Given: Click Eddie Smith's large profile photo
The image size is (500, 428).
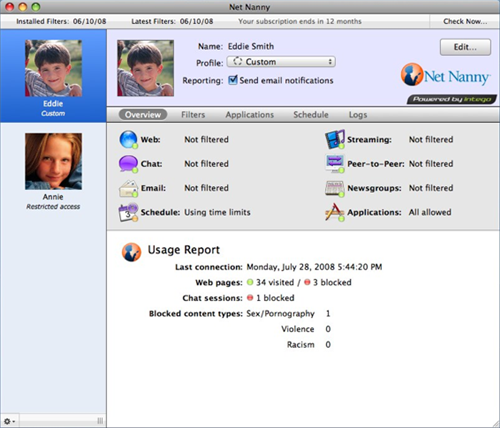Looking at the screenshot, I should [x=145, y=68].
